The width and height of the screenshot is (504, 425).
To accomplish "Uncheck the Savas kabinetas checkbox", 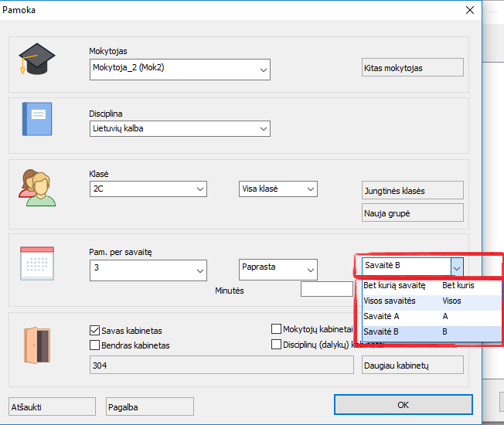I will point(95,331).
